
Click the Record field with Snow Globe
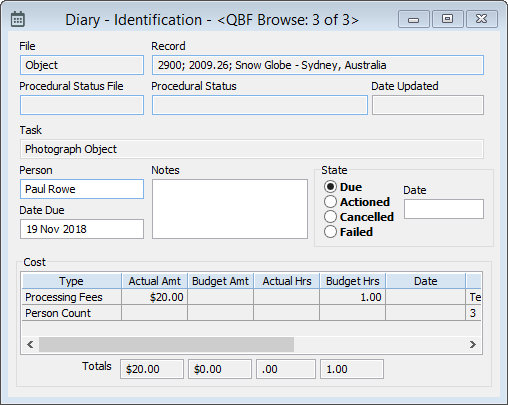tap(318, 65)
